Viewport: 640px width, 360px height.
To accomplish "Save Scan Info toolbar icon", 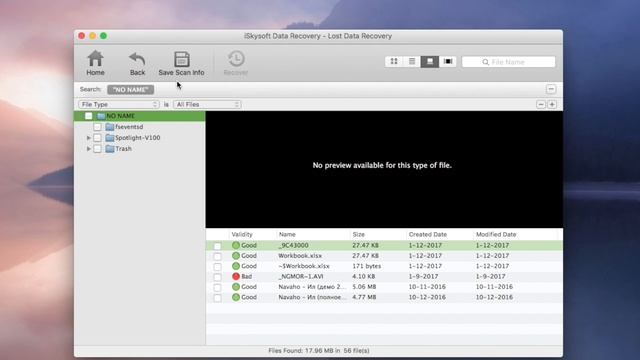I will (x=182, y=59).
